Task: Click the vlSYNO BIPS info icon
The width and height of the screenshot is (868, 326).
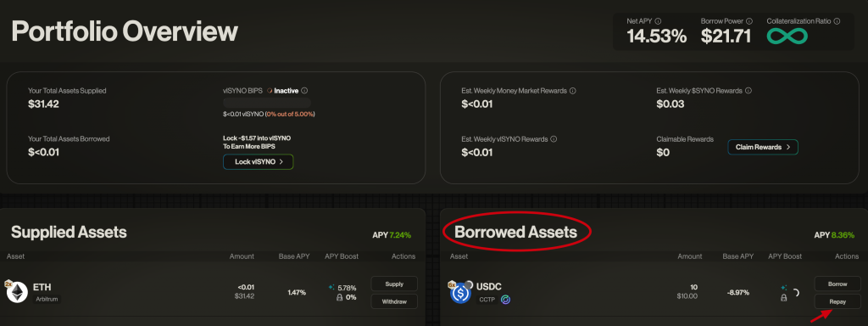Action: point(304,90)
